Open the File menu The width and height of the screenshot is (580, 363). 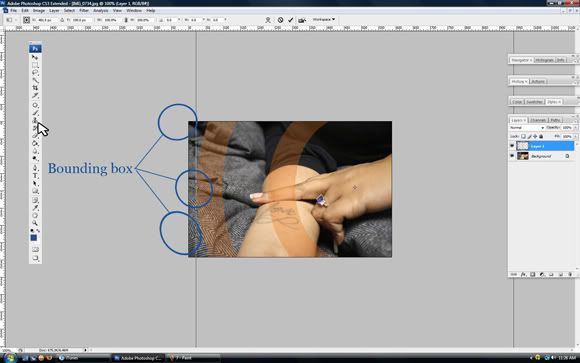point(13,10)
